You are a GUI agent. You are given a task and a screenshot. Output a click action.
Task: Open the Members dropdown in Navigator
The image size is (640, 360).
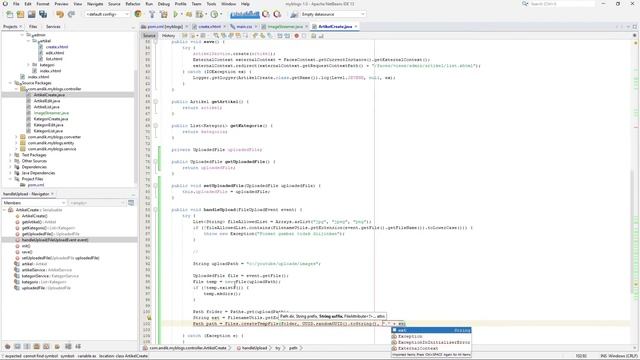point(34,203)
